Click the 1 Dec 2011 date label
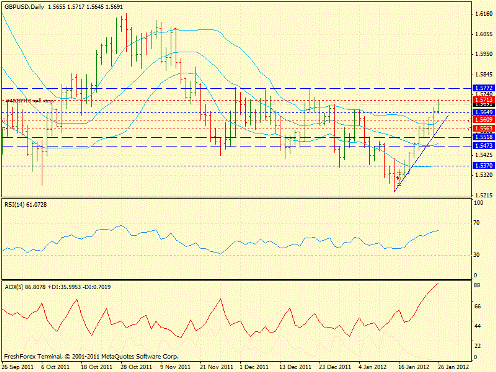Image resolution: width=496 pixels, height=372 pixels. click(x=254, y=367)
